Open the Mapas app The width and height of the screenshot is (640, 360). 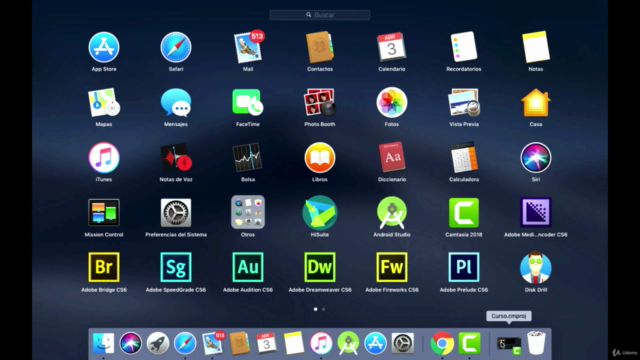[104, 102]
